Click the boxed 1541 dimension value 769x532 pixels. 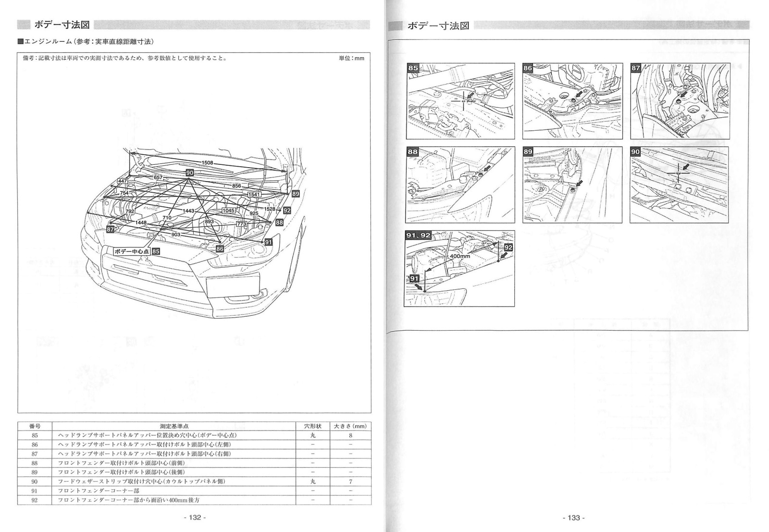coord(254,195)
